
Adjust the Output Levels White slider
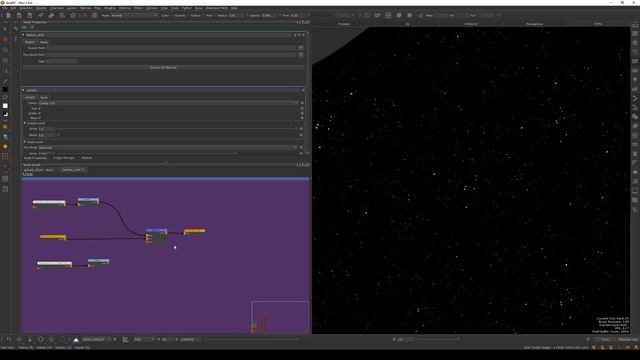[178, 129]
